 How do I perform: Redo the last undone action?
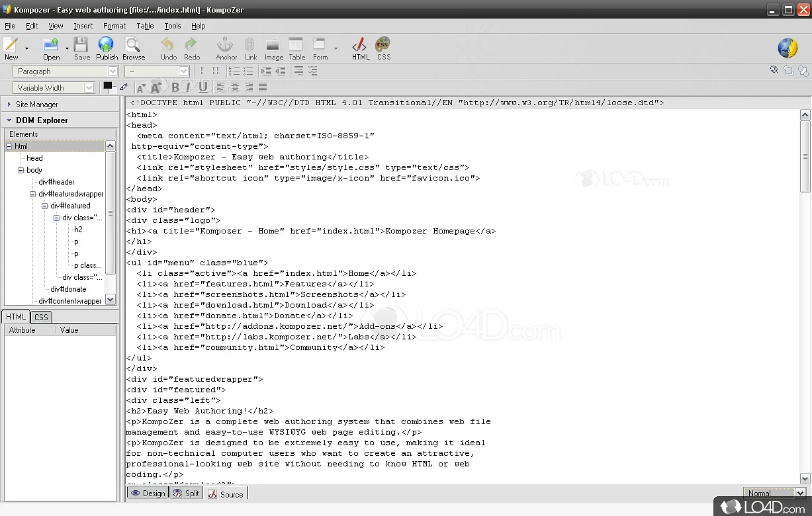coord(192,48)
